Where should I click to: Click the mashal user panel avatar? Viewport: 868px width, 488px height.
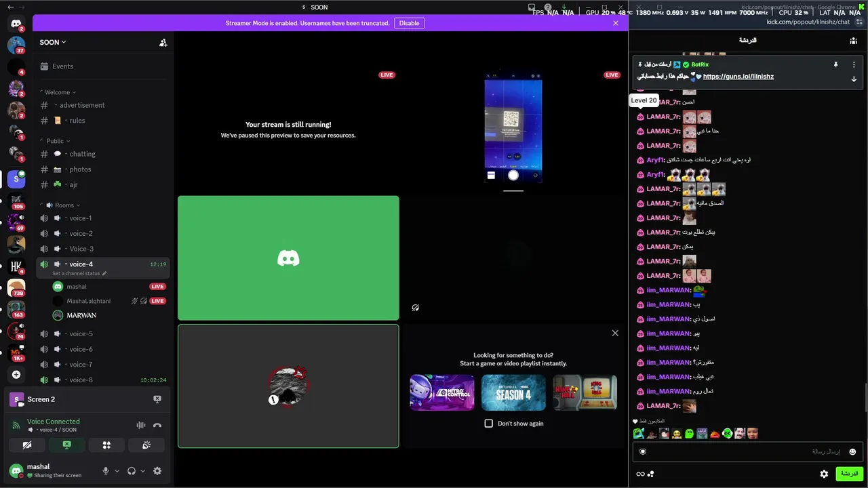[x=16, y=470]
